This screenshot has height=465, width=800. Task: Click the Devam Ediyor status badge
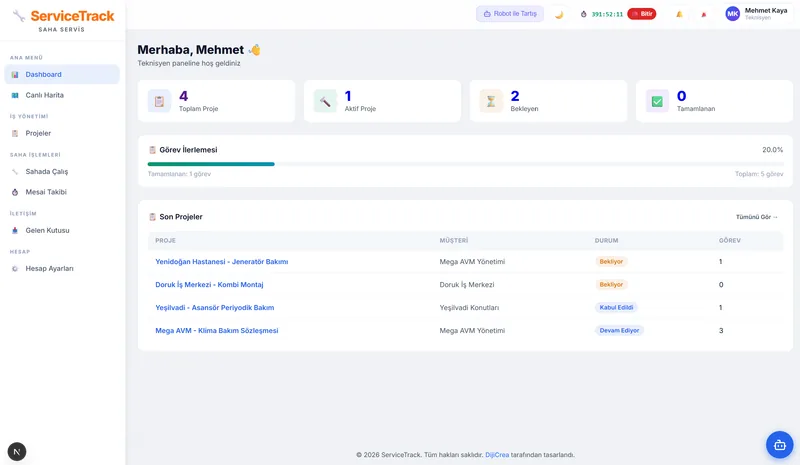pos(619,330)
